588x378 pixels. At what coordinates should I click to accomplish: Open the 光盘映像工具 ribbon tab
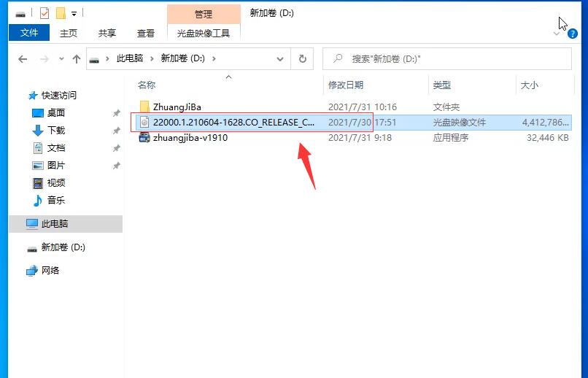point(204,33)
